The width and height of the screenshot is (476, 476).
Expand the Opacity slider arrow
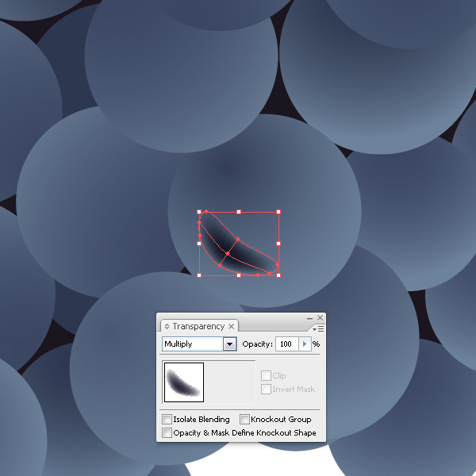click(x=305, y=344)
